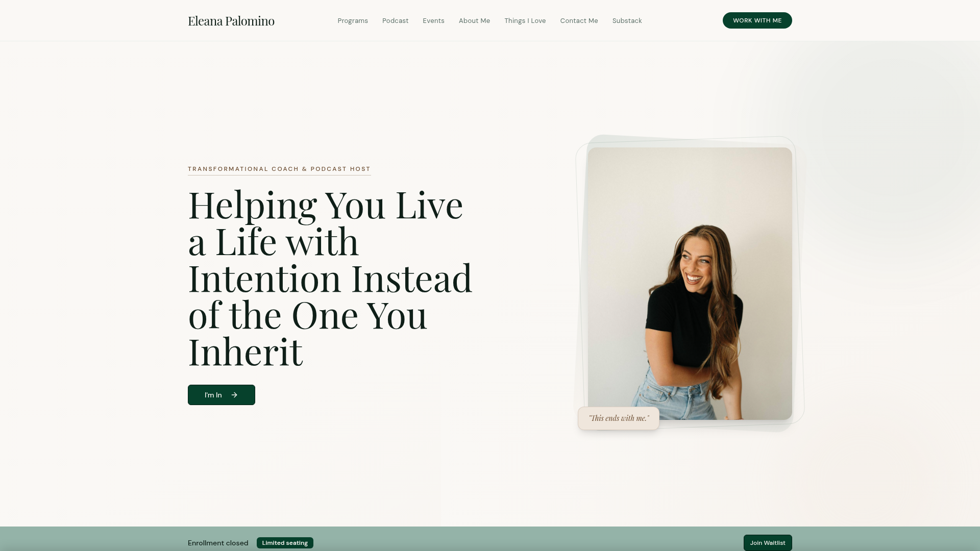980x551 pixels.
Task: Open the Programs menu item
Action: [x=353, y=20]
